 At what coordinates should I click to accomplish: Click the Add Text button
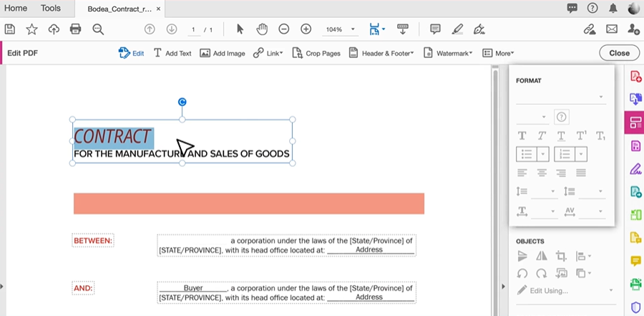pyautogui.click(x=172, y=53)
